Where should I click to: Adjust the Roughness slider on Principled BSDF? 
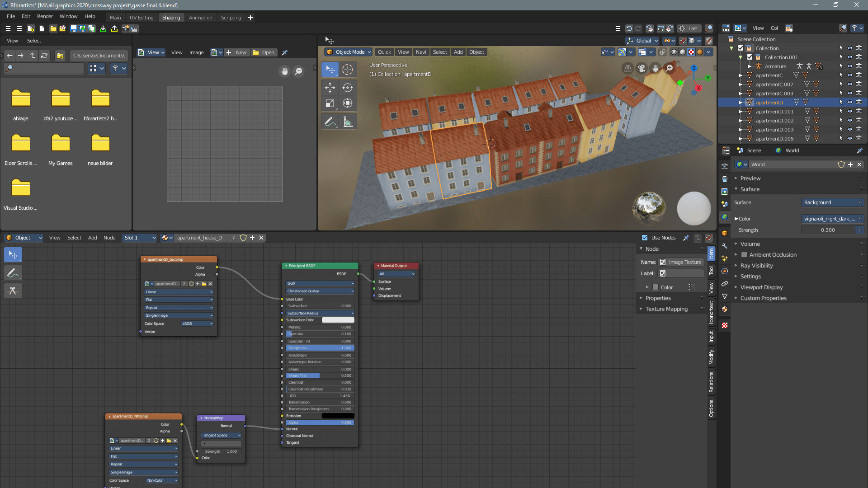pos(320,348)
